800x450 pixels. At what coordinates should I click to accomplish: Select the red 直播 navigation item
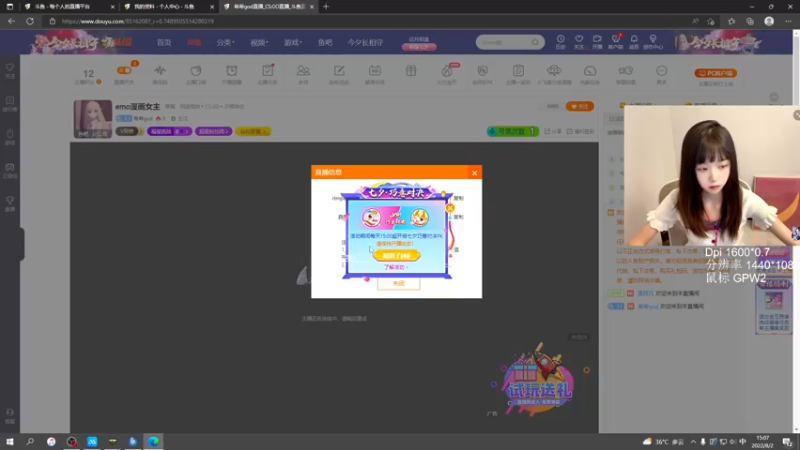194,42
